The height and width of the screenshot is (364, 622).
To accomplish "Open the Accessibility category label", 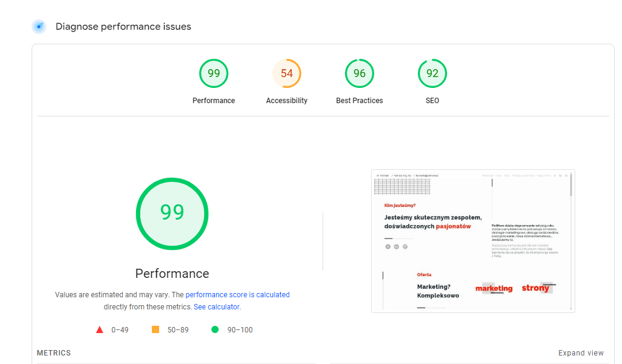I will click(x=287, y=101).
